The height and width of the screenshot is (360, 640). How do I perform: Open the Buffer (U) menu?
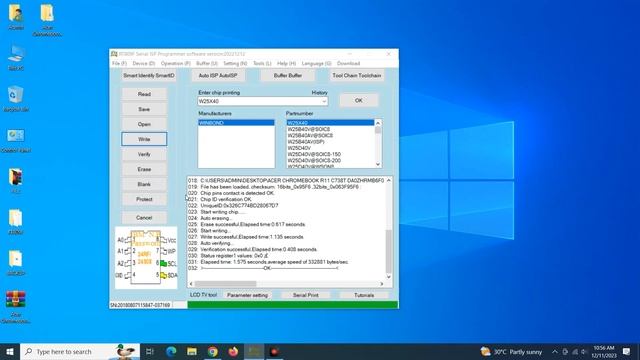tap(207, 64)
